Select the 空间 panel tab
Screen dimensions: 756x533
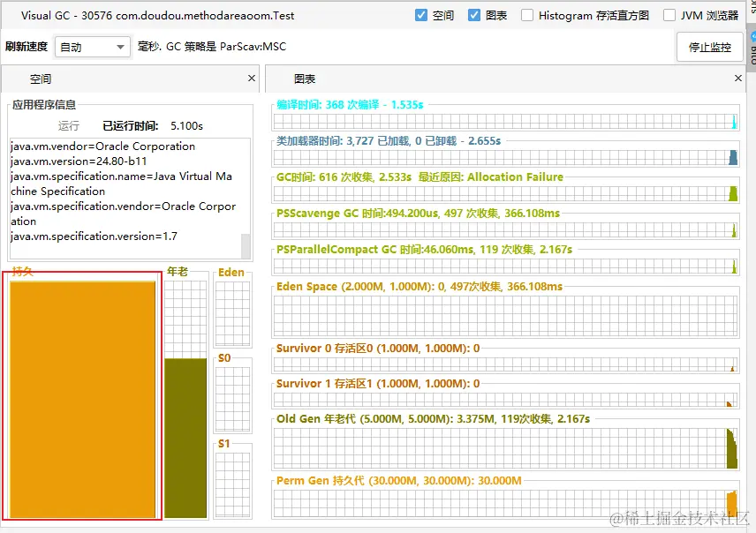pos(41,79)
